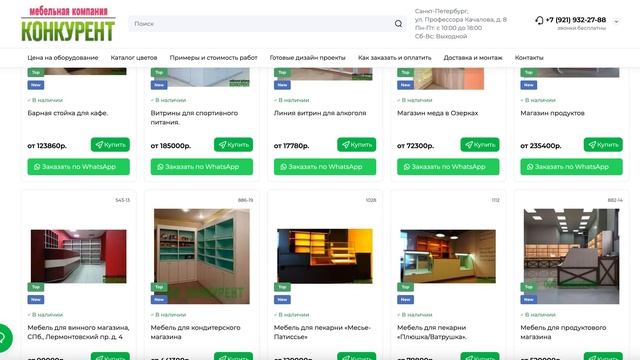Click Top badge on Месье-Патиссье card
Screen dimensions: 640x360
(x=282, y=287)
